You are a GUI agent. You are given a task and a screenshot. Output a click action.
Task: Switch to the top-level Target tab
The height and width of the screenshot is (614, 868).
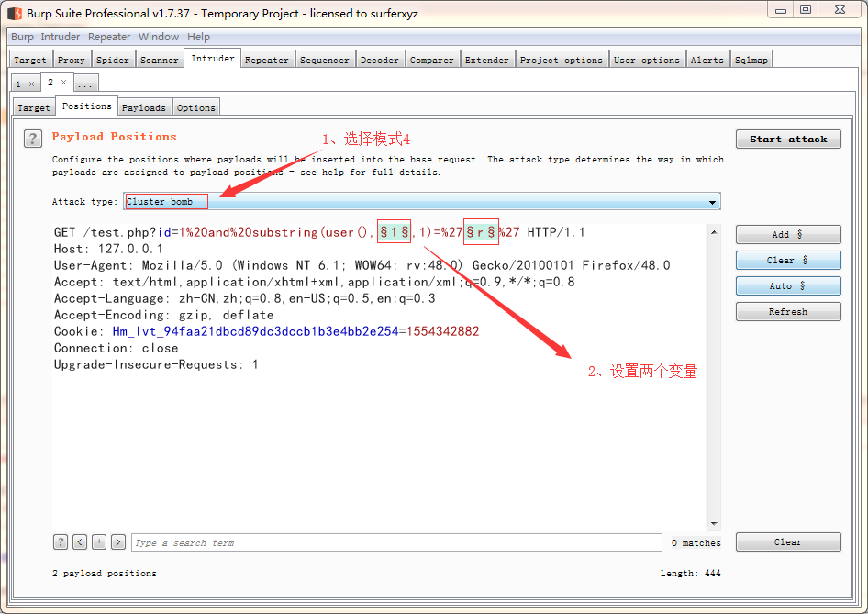[x=30, y=60]
